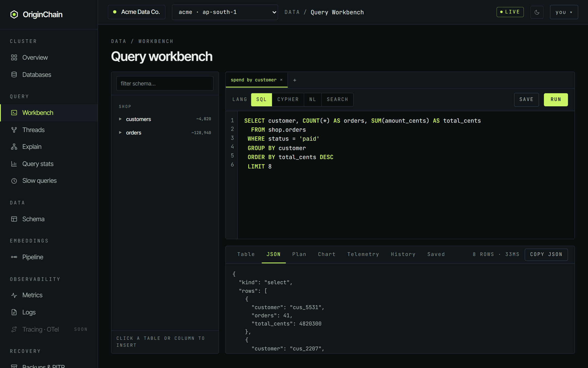Save the query with SAVE button
Viewport: 588px width, 368px height.
pyautogui.click(x=526, y=99)
